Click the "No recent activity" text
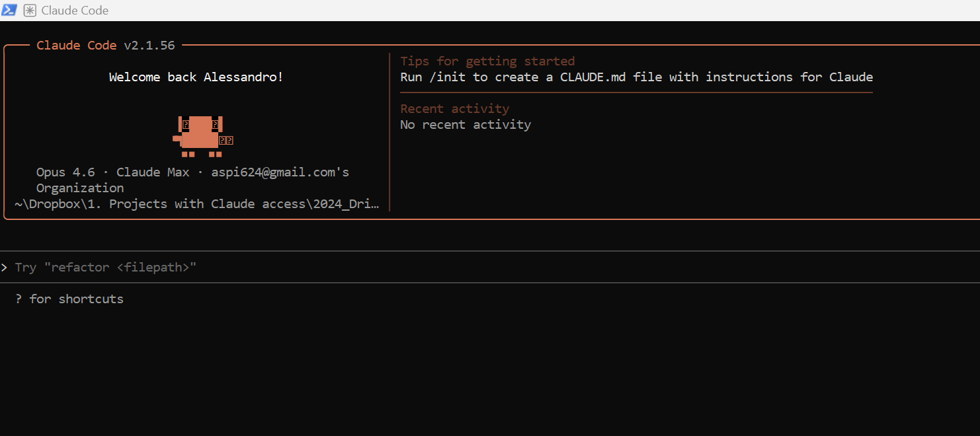This screenshot has width=980, height=436. (466, 124)
